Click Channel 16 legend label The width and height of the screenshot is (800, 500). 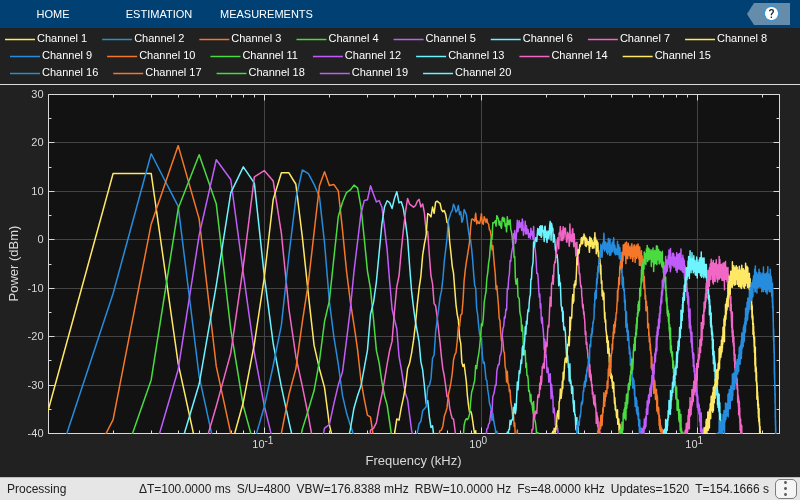pos(70,72)
